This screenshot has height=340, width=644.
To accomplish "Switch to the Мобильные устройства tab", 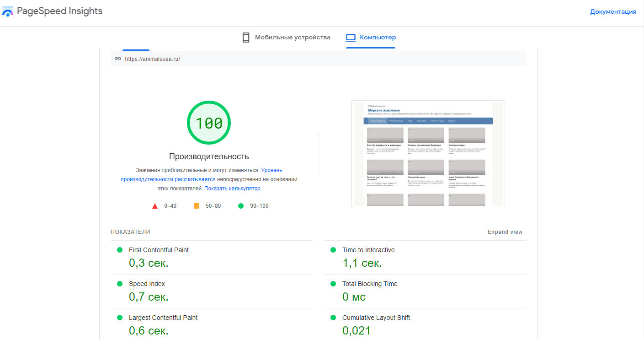I will pos(292,38).
